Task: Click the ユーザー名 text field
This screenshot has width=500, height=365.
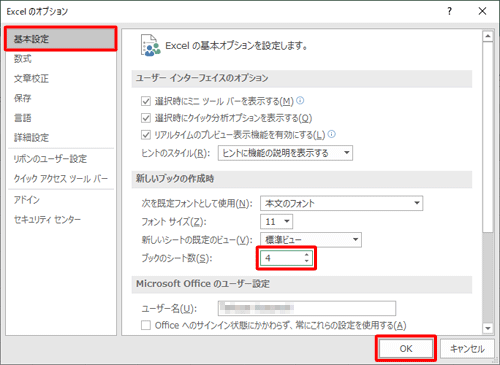Action: click(x=307, y=308)
